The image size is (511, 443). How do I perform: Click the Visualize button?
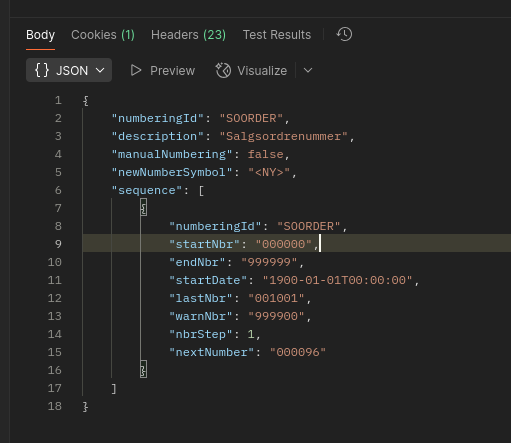coord(251,70)
